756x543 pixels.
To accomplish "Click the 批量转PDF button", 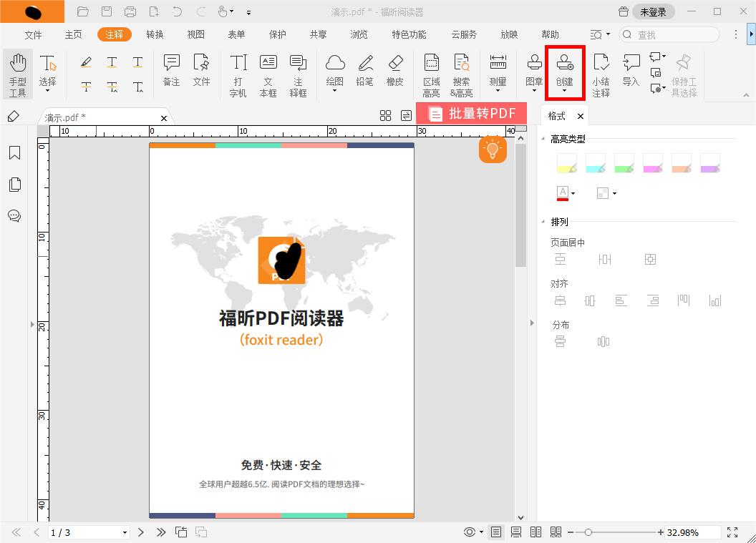I will click(472, 113).
